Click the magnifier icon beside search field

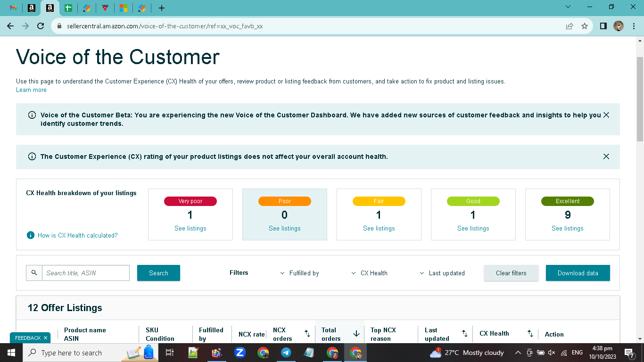point(34,273)
